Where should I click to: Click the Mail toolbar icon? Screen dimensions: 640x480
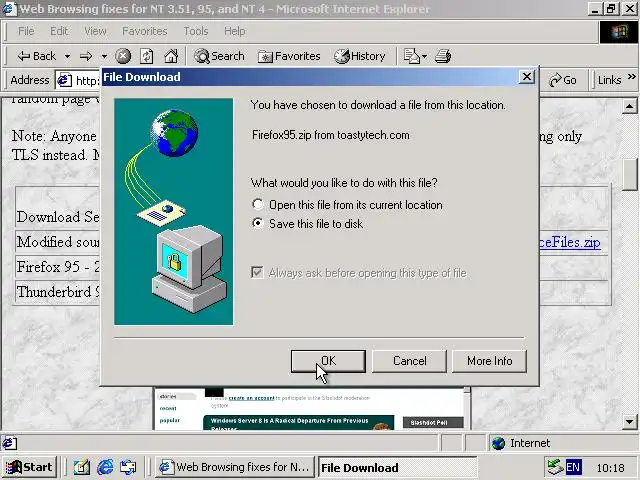(x=411, y=56)
